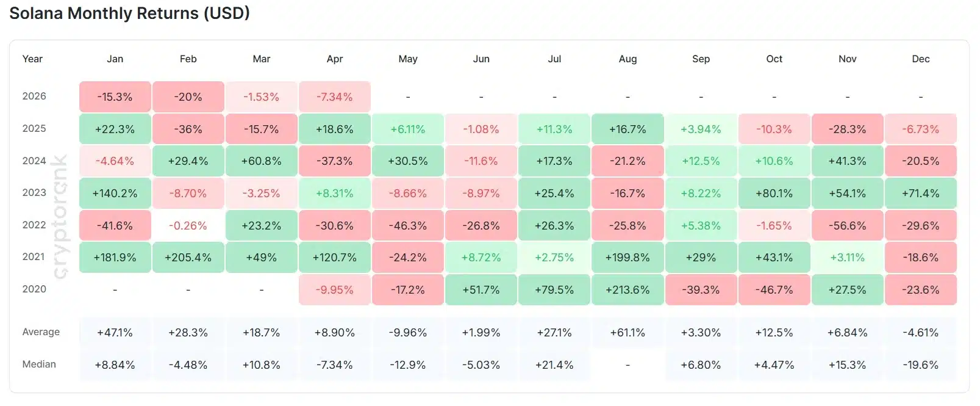Image resolution: width=980 pixels, height=406 pixels.
Task: Click the April 2026 -7.34% cell
Action: 334,97
